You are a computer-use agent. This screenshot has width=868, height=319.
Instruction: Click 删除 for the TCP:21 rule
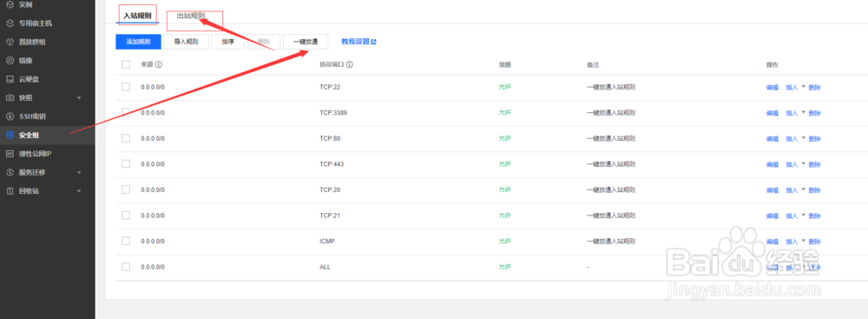click(814, 216)
